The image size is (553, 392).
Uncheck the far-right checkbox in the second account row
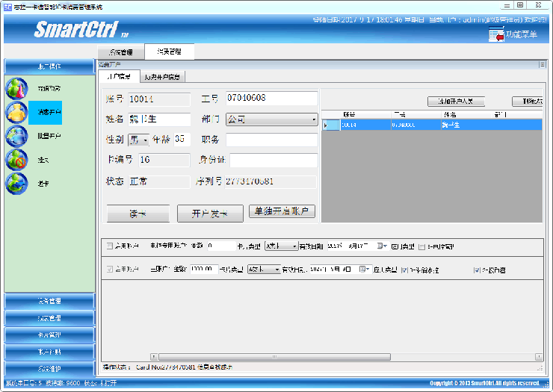pos(477,270)
